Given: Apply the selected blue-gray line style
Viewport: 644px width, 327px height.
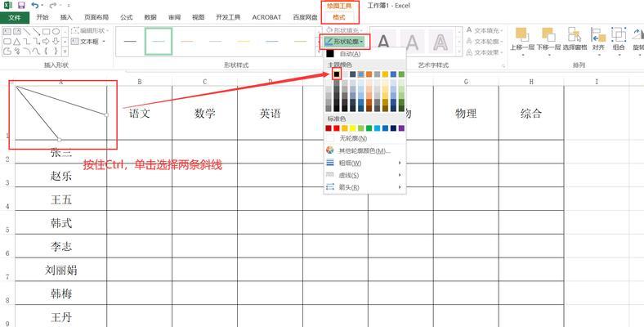Looking at the screenshot, I should point(159,42).
